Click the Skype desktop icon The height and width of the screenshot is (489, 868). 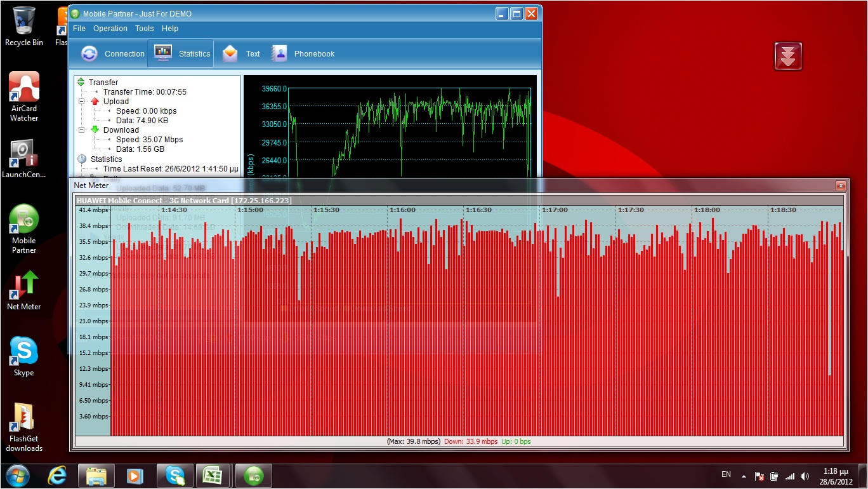coord(24,356)
